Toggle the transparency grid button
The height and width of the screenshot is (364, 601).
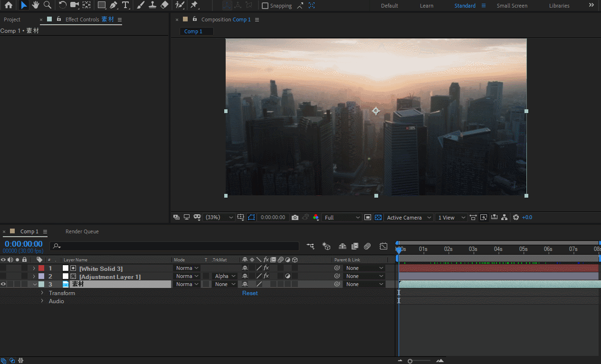378,217
